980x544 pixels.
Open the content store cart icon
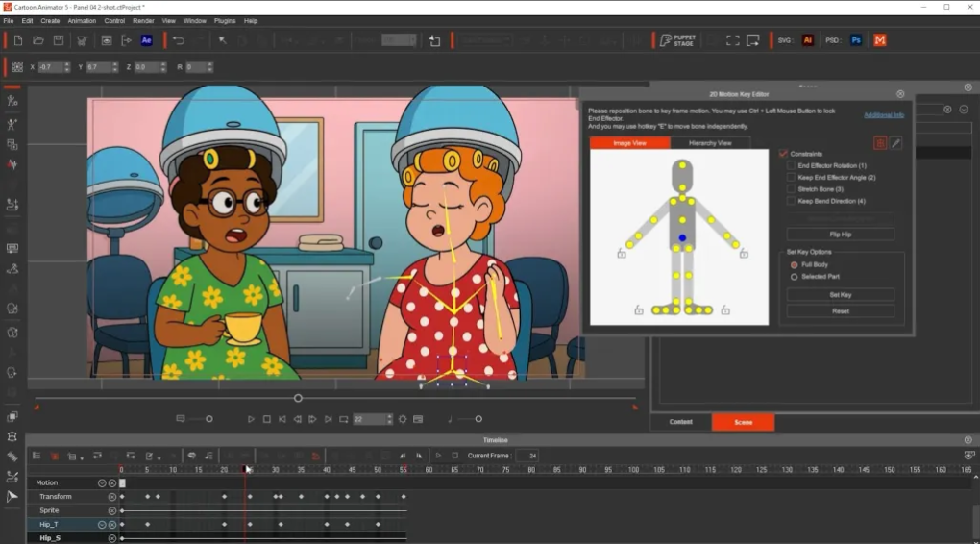[x=82, y=40]
